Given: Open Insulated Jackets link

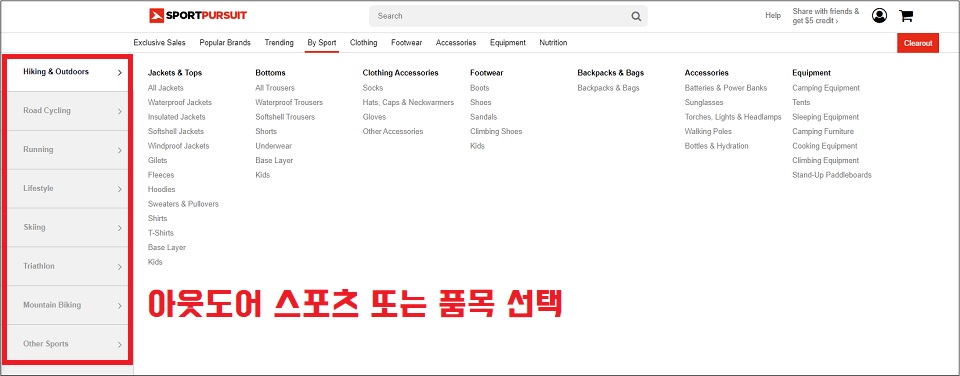Looking at the screenshot, I should 176,117.
